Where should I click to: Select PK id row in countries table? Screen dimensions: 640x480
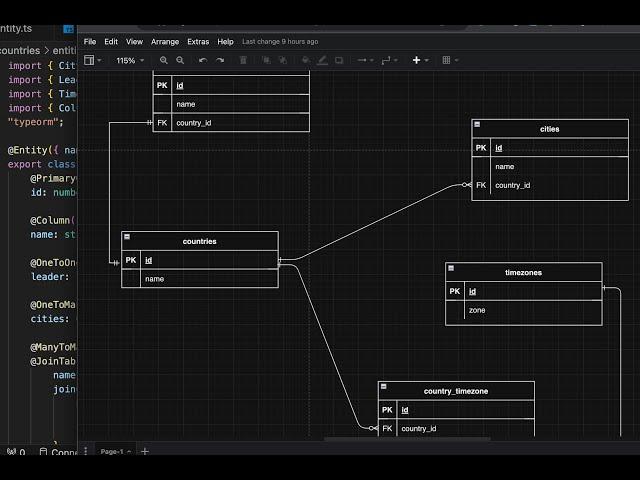click(x=200, y=260)
